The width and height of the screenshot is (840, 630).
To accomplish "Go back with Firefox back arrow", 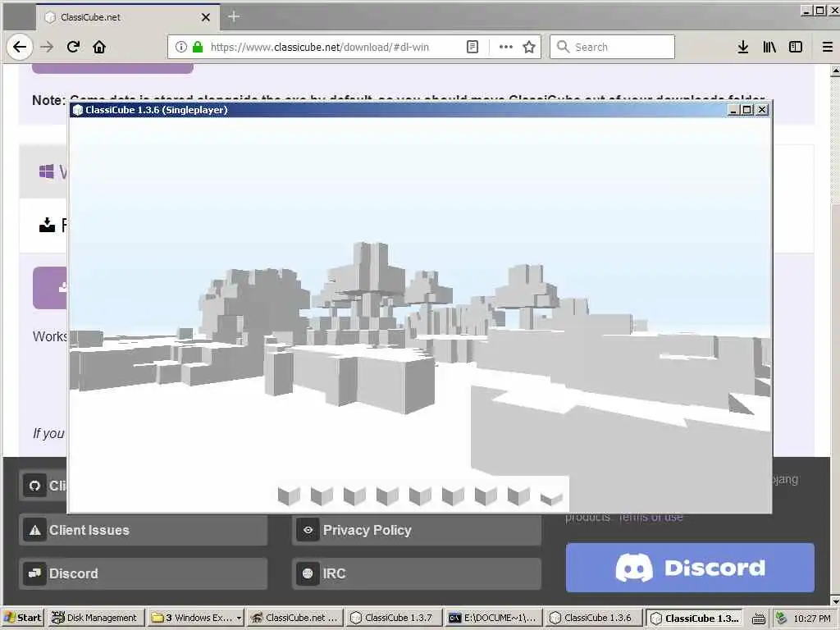I will click(20, 47).
